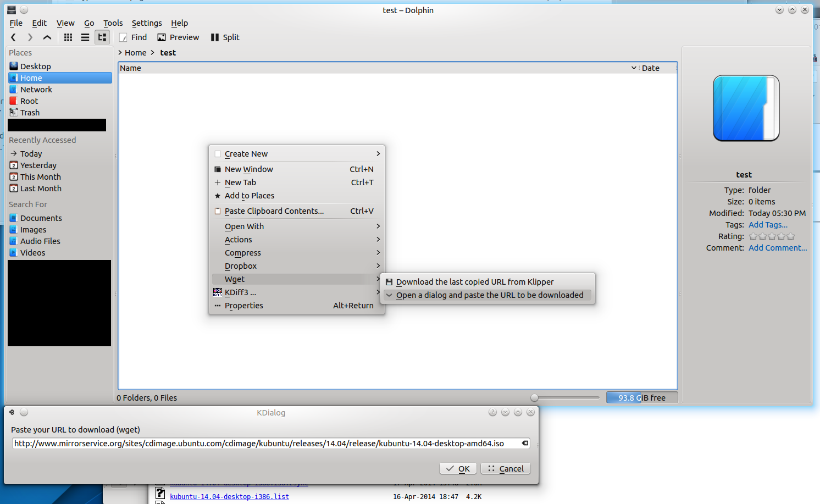
Task: Open the Help menu
Action: click(180, 23)
